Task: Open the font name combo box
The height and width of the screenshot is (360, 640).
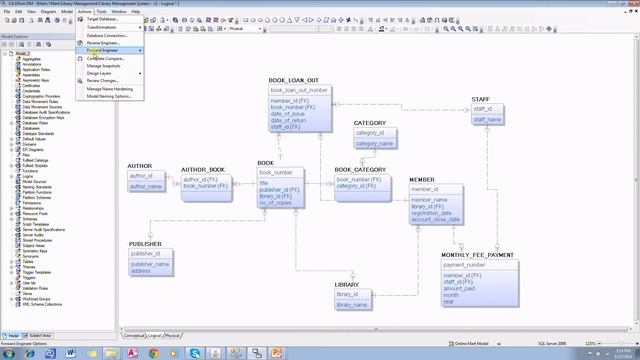Action: (294, 29)
